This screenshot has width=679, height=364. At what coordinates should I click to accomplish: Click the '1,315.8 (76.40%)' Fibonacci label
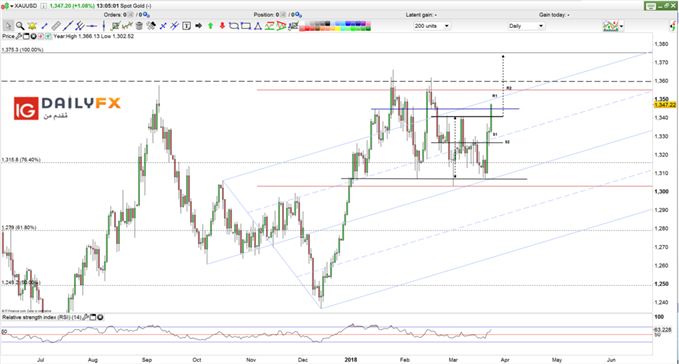coord(21,160)
